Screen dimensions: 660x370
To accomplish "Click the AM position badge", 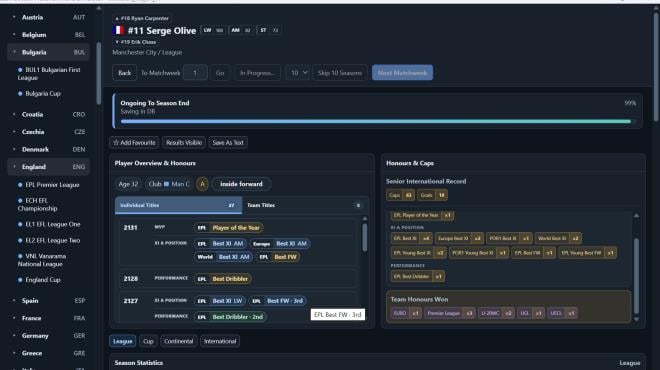I will coord(241,30).
